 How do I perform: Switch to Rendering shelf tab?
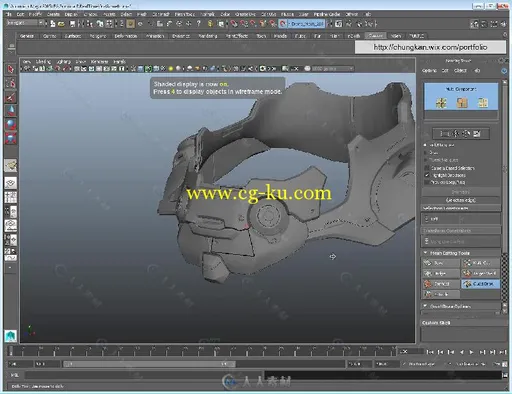click(x=208, y=36)
